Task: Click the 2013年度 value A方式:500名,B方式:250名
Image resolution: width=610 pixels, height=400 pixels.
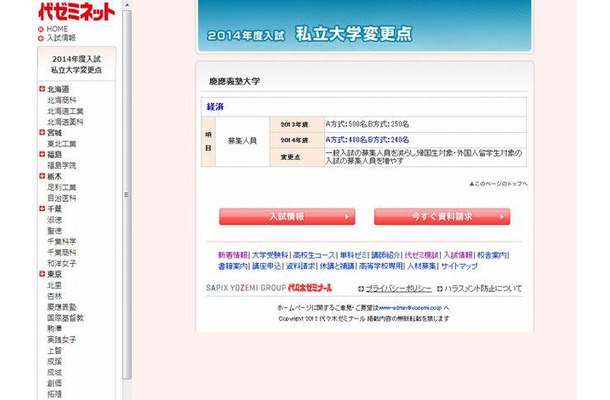Action: pos(367,124)
